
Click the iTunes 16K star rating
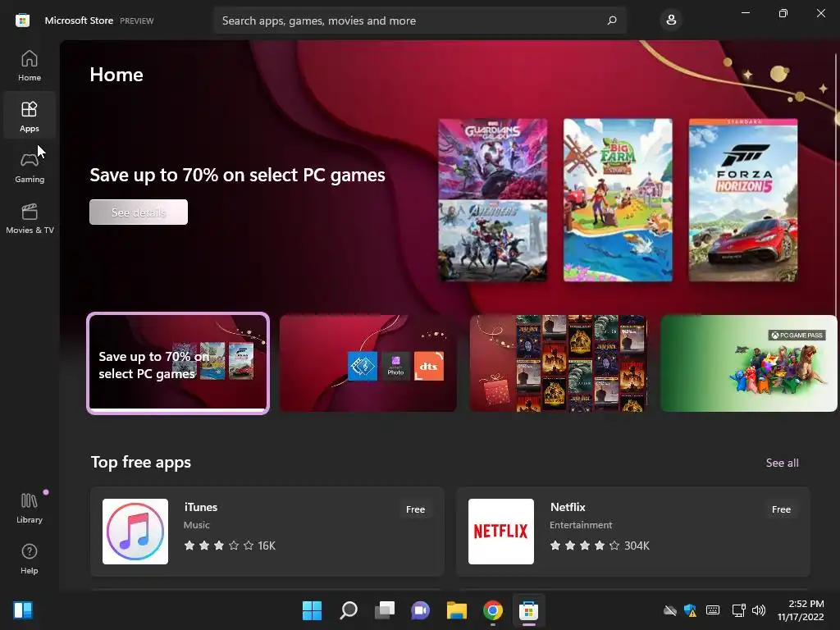coord(230,546)
